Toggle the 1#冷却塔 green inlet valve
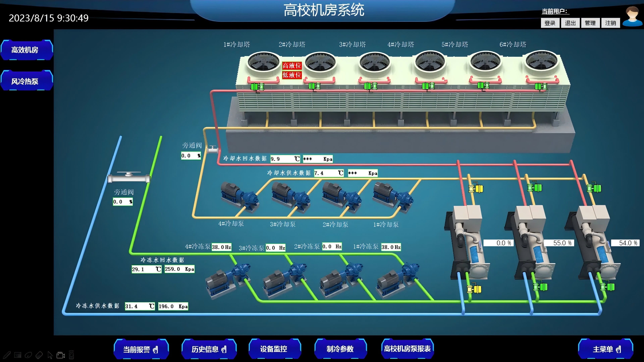The image size is (644, 362). (x=257, y=87)
